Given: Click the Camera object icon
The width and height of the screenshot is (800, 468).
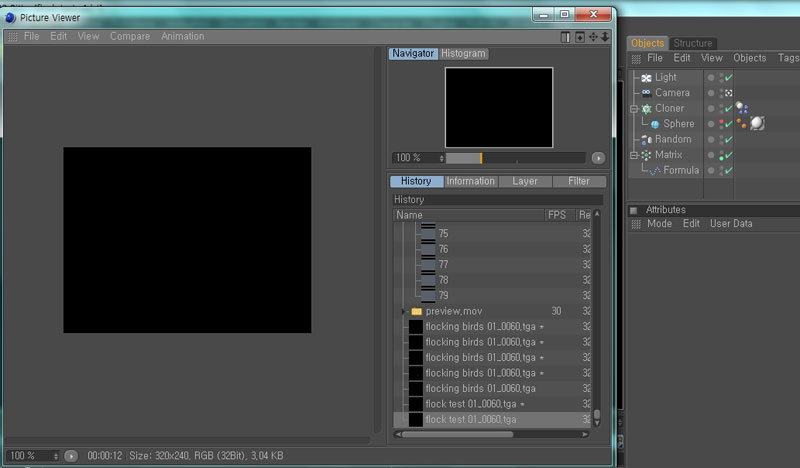Looking at the screenshot, I should pos(646,93).
